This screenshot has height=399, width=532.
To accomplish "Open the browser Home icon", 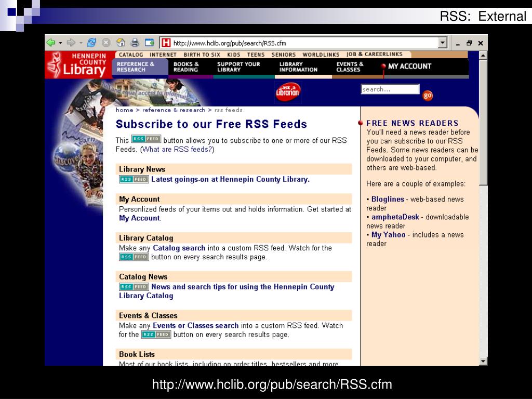I will [121, 43].
